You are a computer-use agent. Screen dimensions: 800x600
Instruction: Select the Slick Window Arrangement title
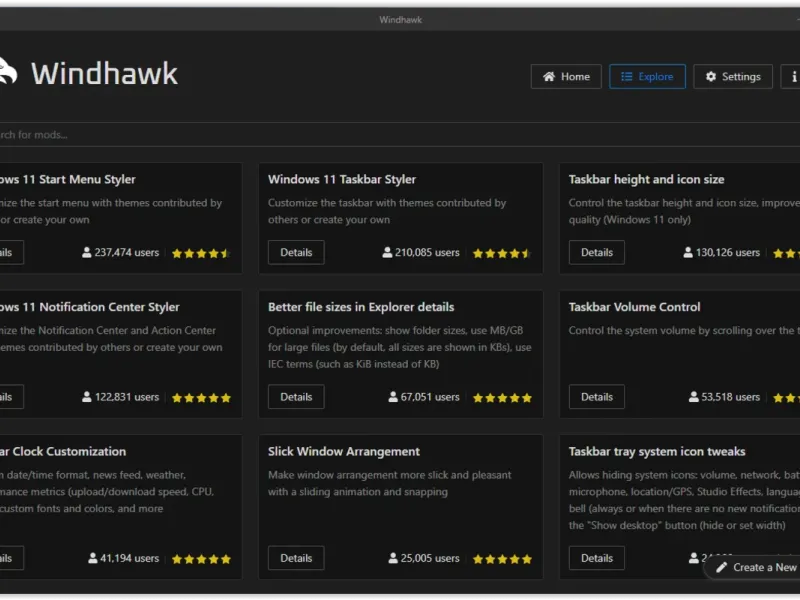click(x=344, y=452)
